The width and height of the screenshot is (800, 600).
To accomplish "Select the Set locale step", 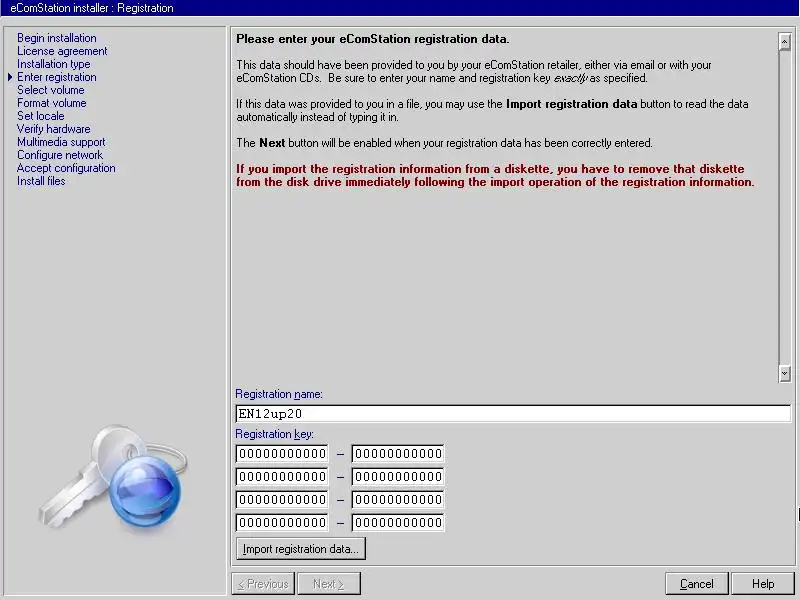I will 41,116.
